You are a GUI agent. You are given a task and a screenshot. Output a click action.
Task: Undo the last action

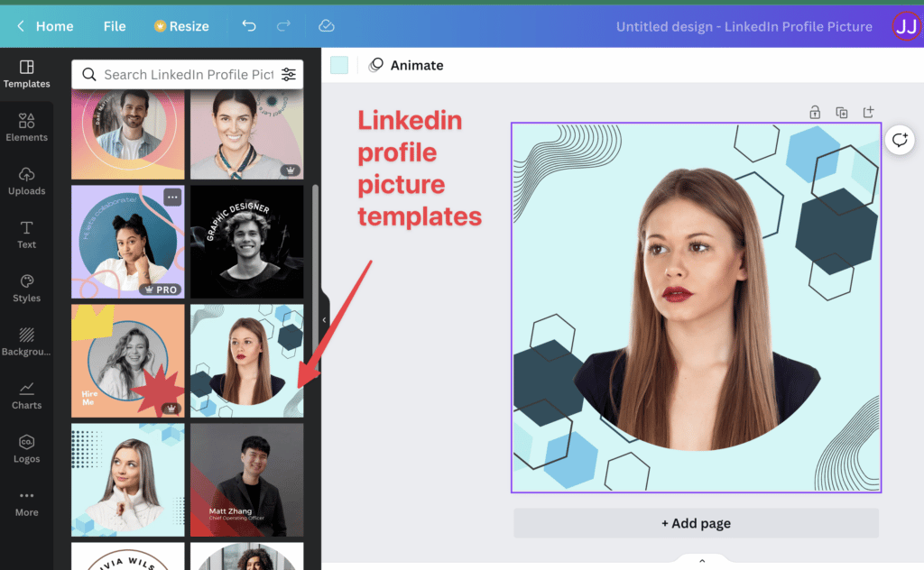(249, 26)
